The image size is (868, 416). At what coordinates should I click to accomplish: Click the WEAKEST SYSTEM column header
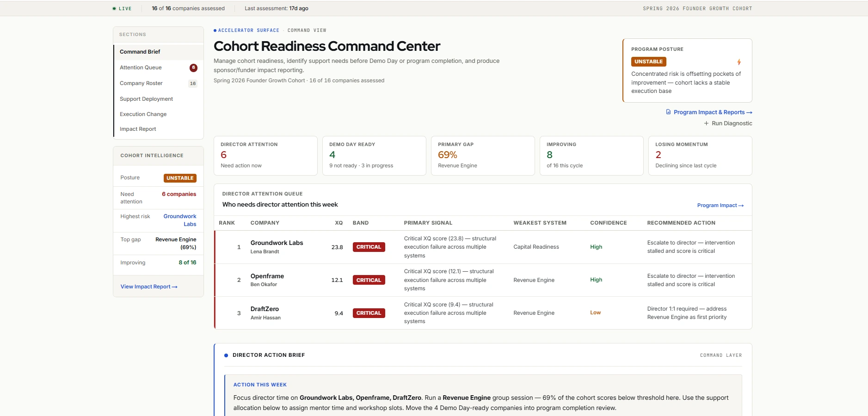540,223
